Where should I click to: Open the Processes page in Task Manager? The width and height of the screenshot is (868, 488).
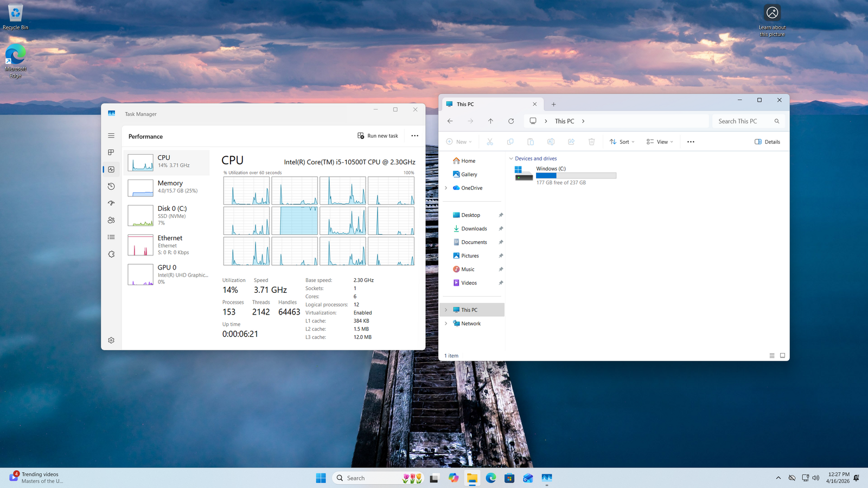tap(111, 152)
